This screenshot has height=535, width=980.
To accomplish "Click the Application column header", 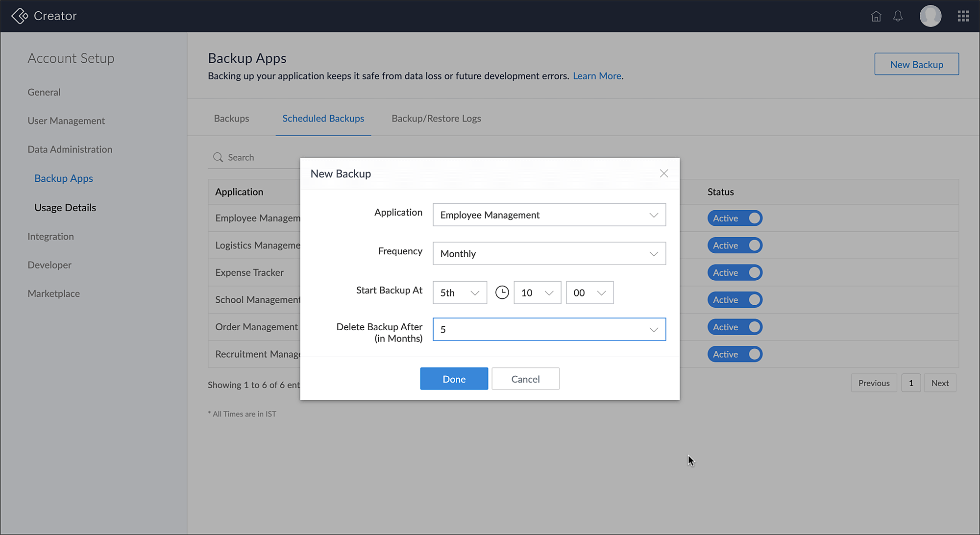I will coord(239,192).
